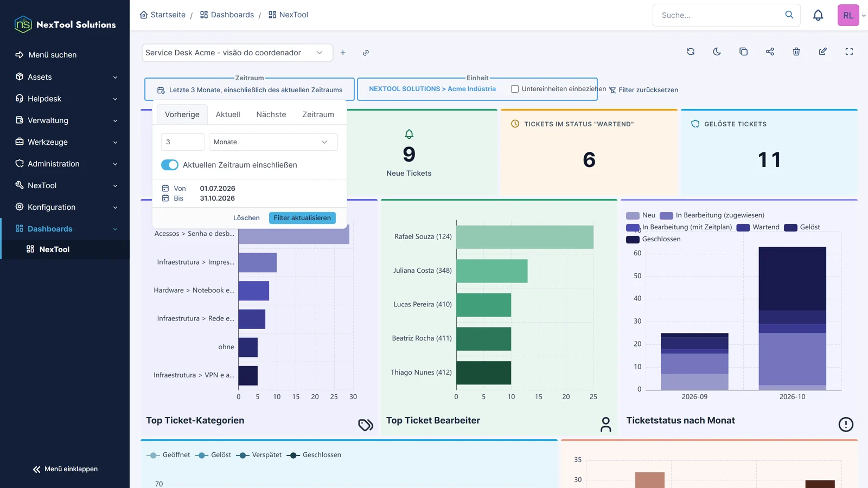
Task: Click the delete dashboard trash icon
Action: [796, 52]
